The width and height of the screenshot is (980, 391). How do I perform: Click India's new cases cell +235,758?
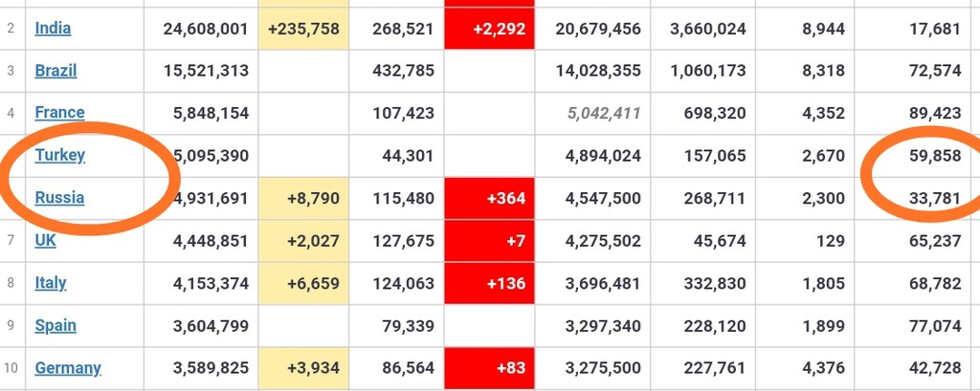[x=303, y=29]
